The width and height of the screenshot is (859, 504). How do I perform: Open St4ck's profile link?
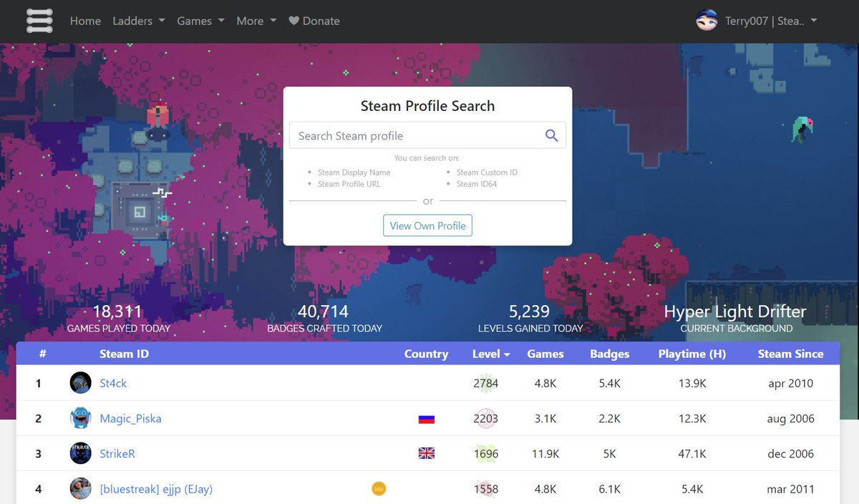(113, 383)
